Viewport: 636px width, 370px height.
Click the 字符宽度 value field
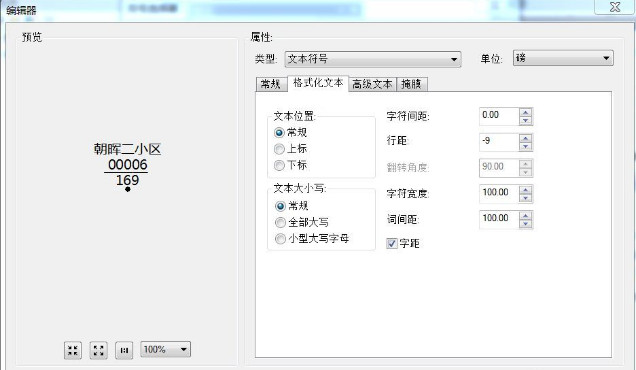pos(499,194)
